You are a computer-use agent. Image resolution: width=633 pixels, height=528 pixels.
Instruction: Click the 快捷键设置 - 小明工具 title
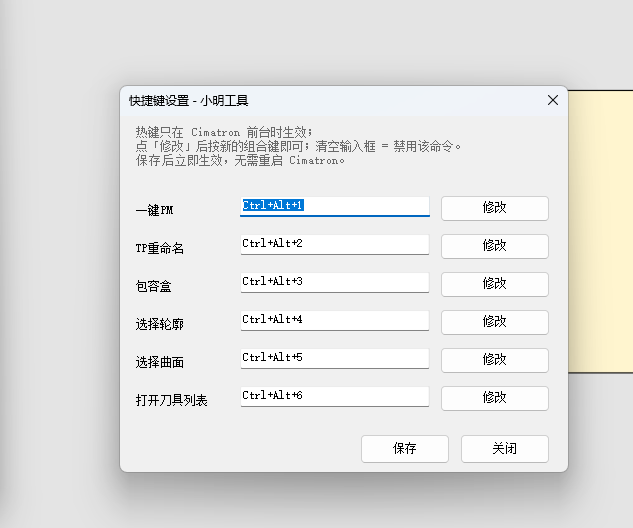coord(189,101)
